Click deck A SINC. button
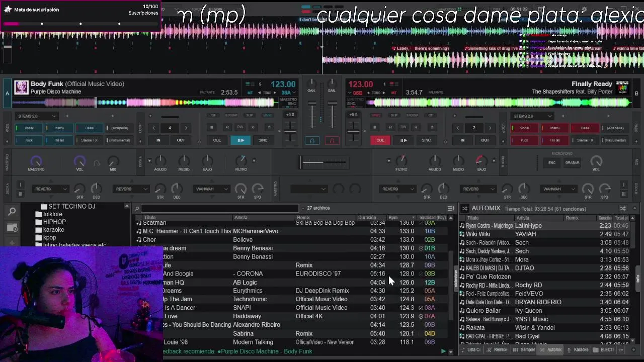 coord(263,140)
